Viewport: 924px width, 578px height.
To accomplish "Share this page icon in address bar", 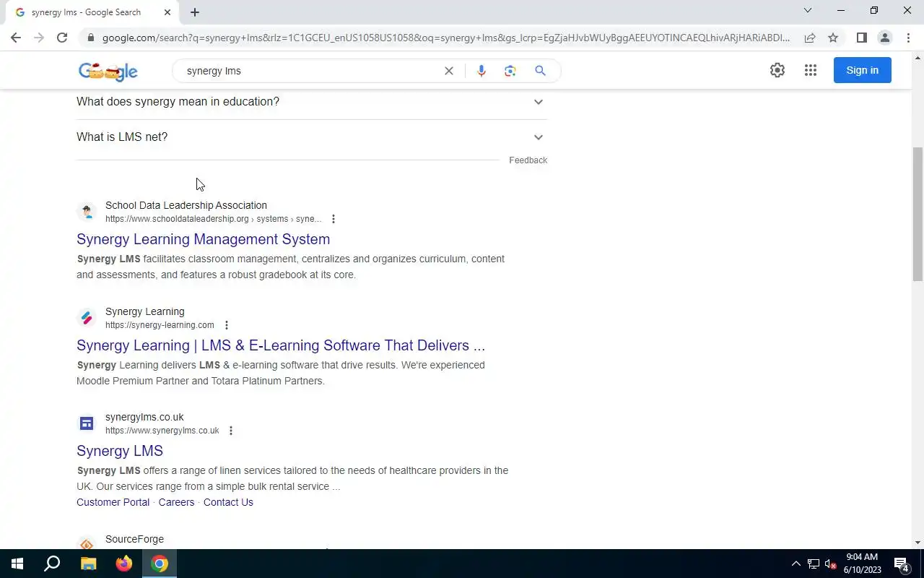I will click(x=810, y=38).
